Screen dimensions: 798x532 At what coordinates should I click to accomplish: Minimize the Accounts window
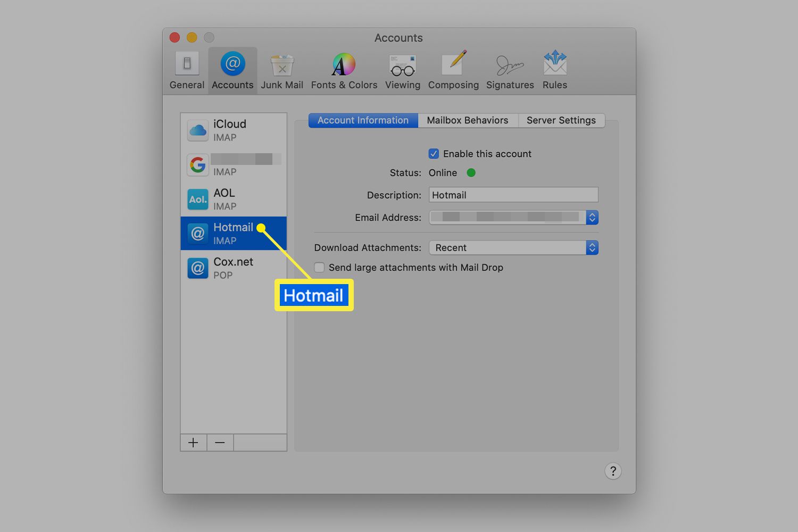coord(192,37)
